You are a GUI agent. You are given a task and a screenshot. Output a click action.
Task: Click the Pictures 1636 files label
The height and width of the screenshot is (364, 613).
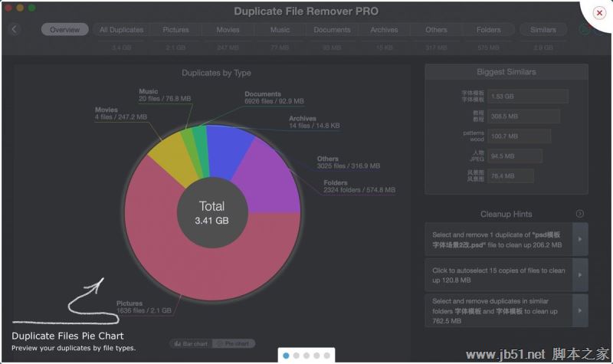[x=144, y=307]
